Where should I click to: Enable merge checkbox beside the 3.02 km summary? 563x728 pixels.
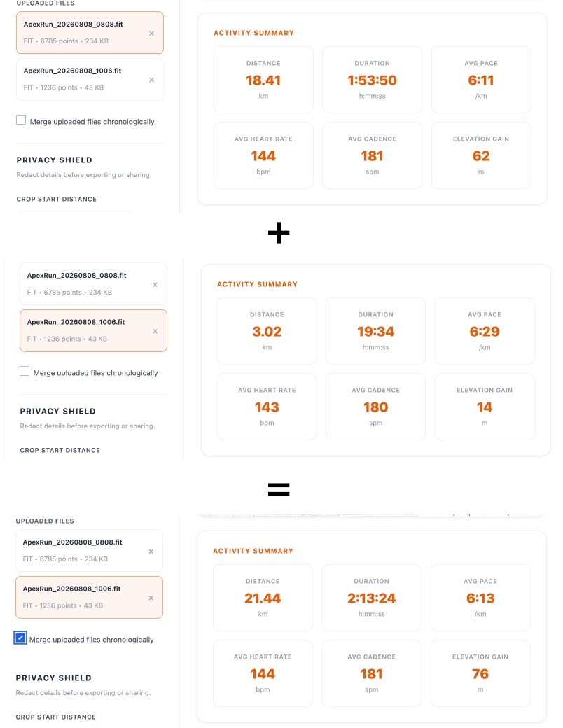point(25,371)
